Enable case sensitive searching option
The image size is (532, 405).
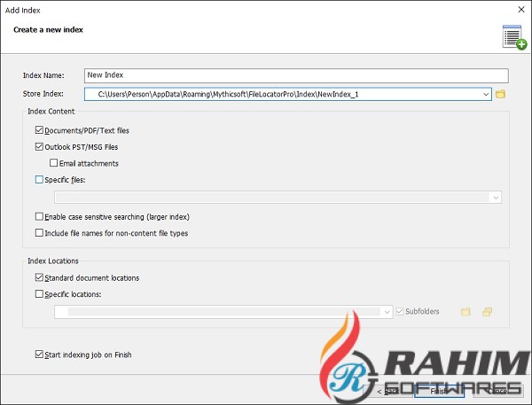(39, 216)
